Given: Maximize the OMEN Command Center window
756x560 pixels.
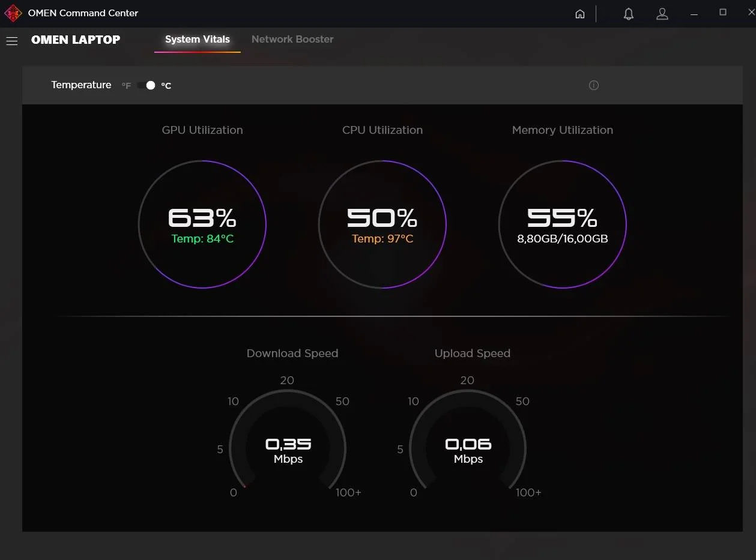Looking at the screenshot, I should tap(723, 13).
